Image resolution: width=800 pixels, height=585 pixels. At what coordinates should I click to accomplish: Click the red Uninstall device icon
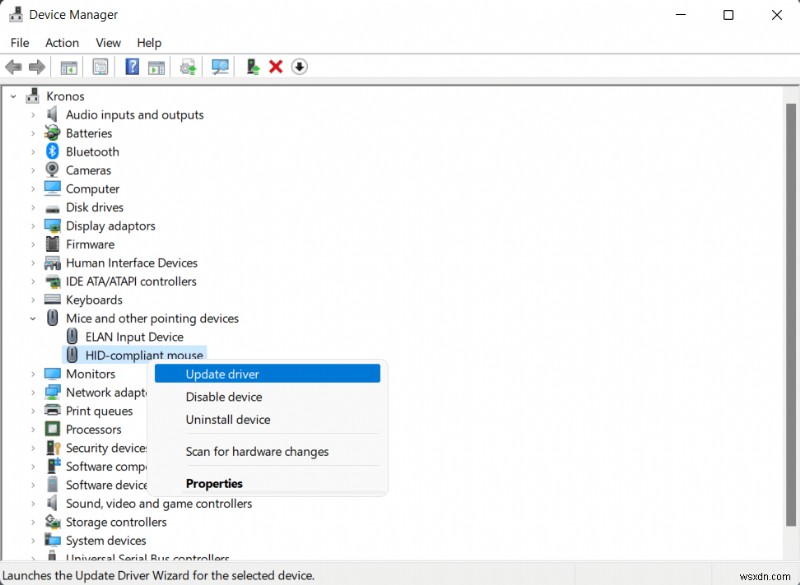pos(276,66)
